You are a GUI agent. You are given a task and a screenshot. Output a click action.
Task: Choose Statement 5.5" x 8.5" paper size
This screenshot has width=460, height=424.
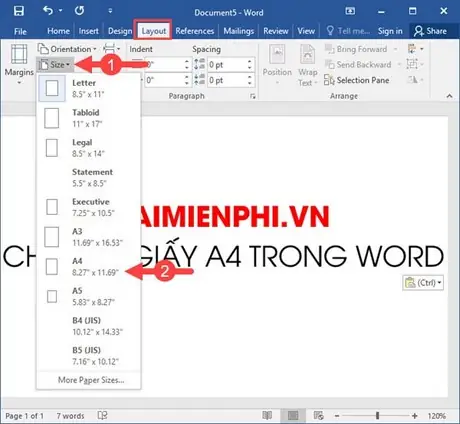point(89,177)
